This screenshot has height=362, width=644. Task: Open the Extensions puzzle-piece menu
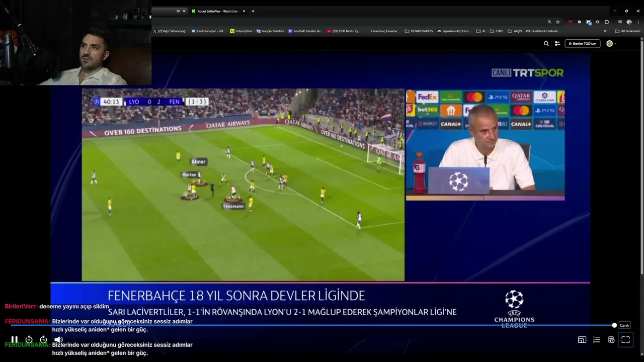(x=607, y=22)
